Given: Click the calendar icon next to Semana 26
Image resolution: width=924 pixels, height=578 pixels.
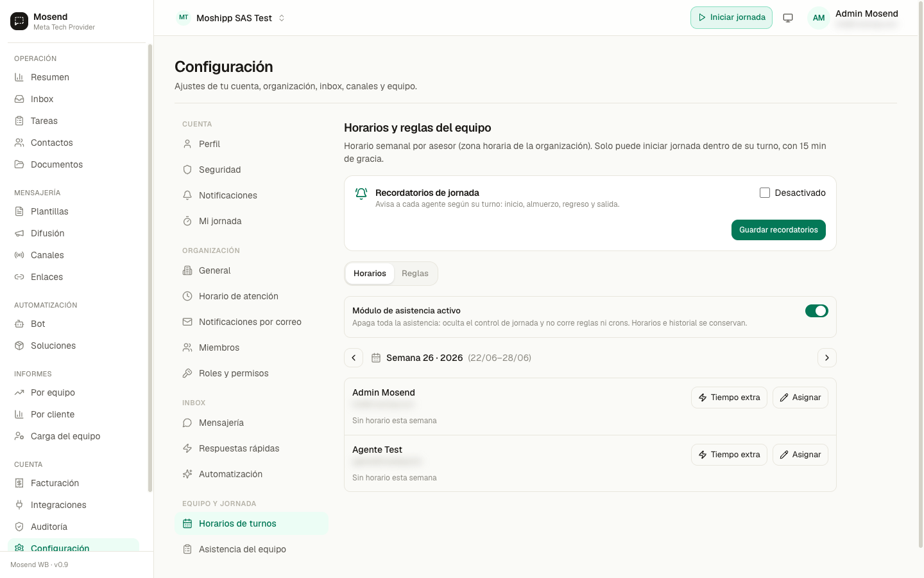Looking at the screenshot, I should (376, 358).
